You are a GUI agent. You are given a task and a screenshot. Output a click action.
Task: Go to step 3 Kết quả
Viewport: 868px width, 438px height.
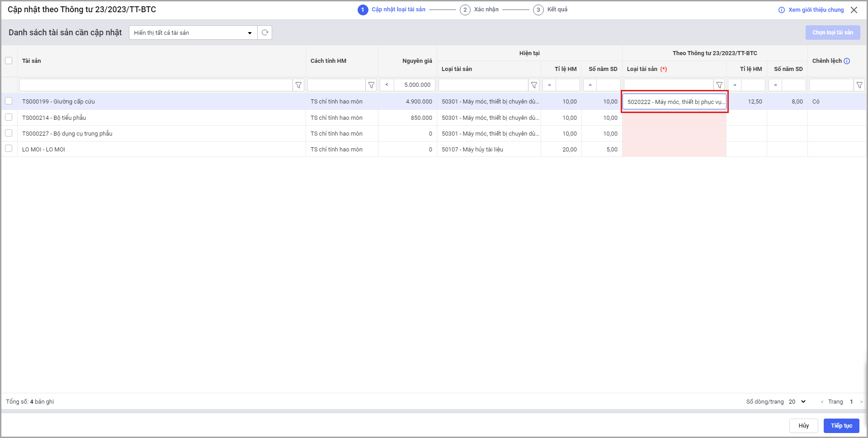click(550, 9)
